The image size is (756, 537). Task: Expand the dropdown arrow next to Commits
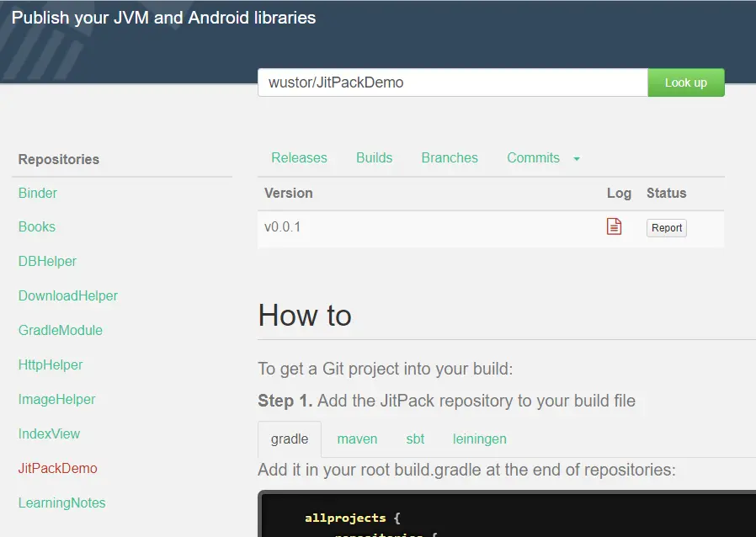pyautogui.click(x=576, y=158)
